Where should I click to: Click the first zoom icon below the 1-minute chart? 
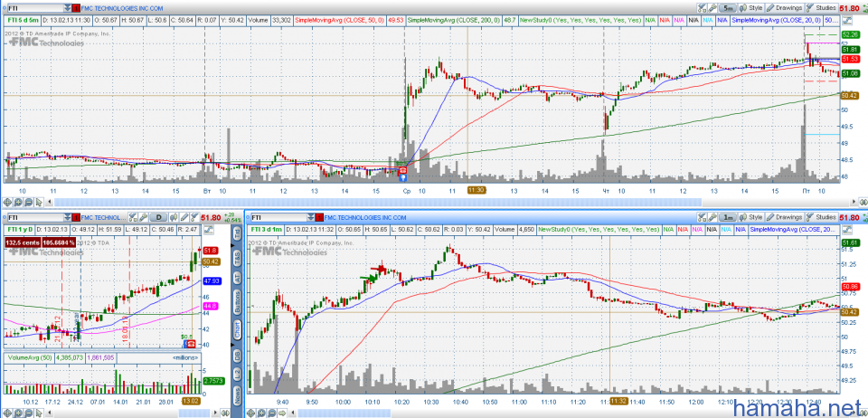pyautogui.click(x=250, y=413)
